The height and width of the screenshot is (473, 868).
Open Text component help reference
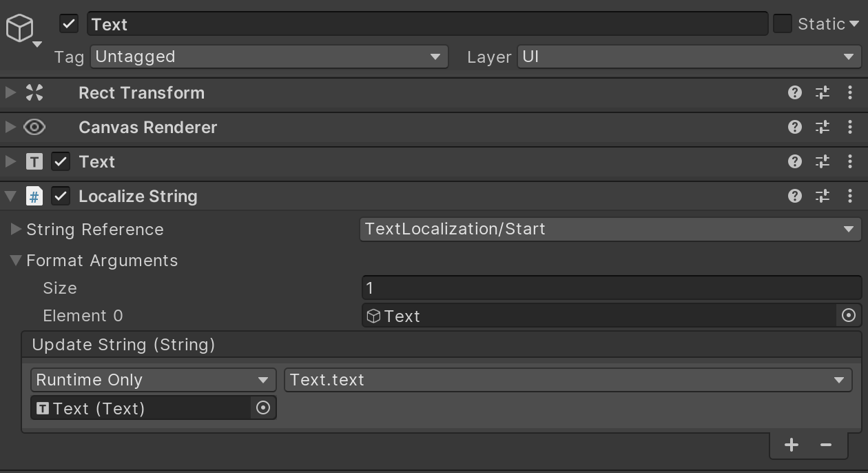pyautogui.click(x=795, y=161)
